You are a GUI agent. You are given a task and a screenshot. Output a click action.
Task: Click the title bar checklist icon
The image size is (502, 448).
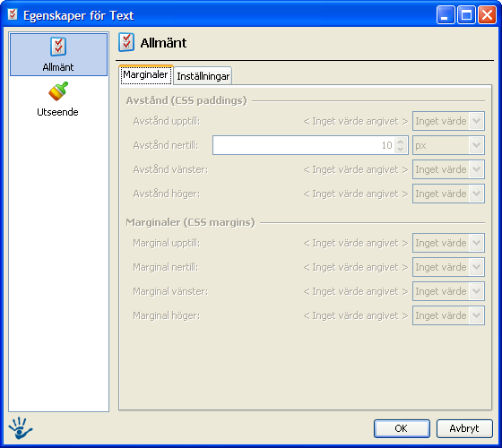(13, 14)
